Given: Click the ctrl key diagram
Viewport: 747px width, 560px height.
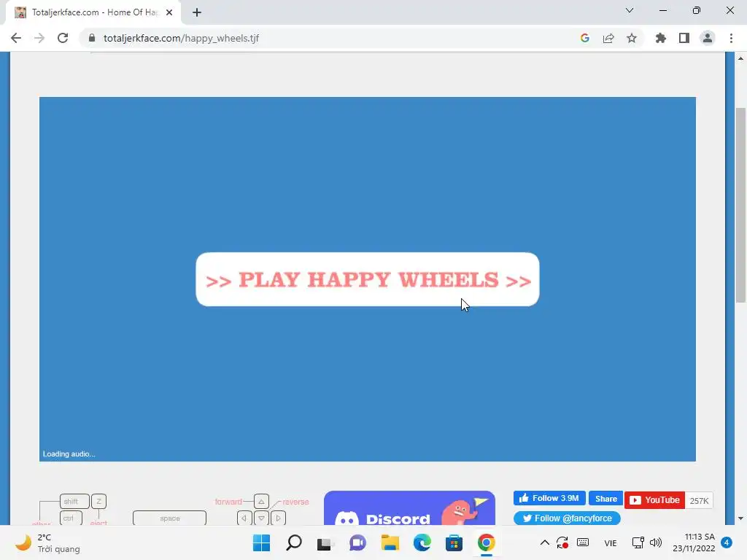Looking at the screenshot, I should pos(71,518).
